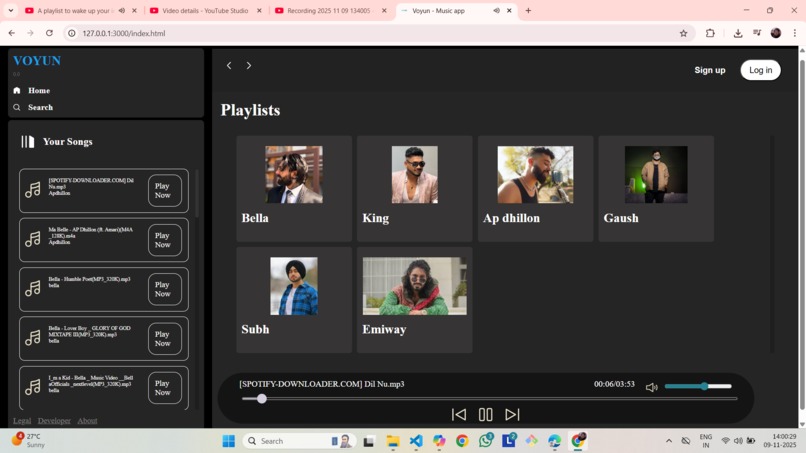Open the weather widget showing 27°C
Screen dimensions: 806x453
click(x=28, y=440)
